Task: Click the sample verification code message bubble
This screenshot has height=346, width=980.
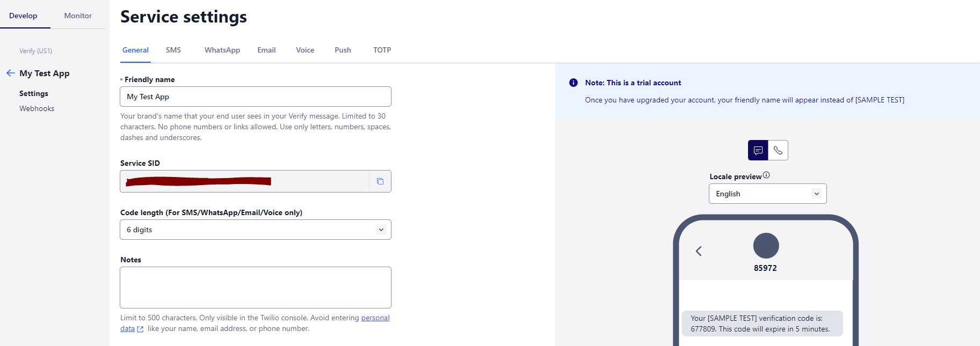Action: tap(762, 323)
